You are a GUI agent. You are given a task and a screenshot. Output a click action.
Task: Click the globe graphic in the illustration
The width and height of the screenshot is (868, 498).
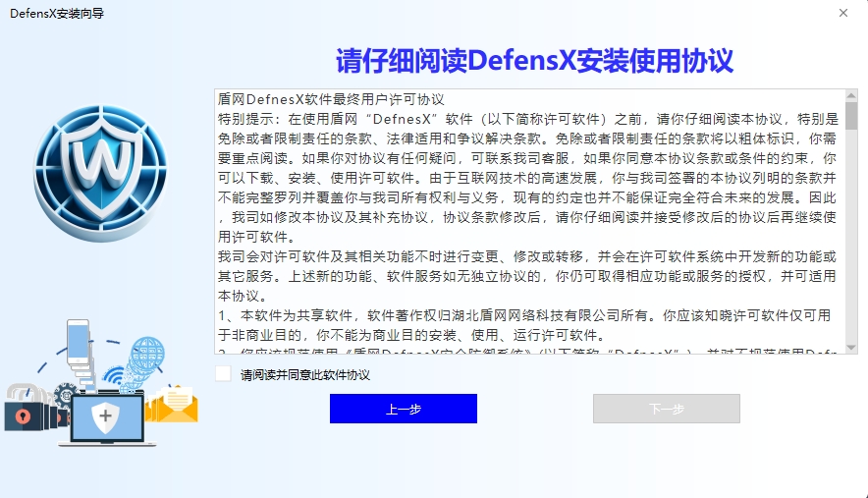click(x=147, y=355)
